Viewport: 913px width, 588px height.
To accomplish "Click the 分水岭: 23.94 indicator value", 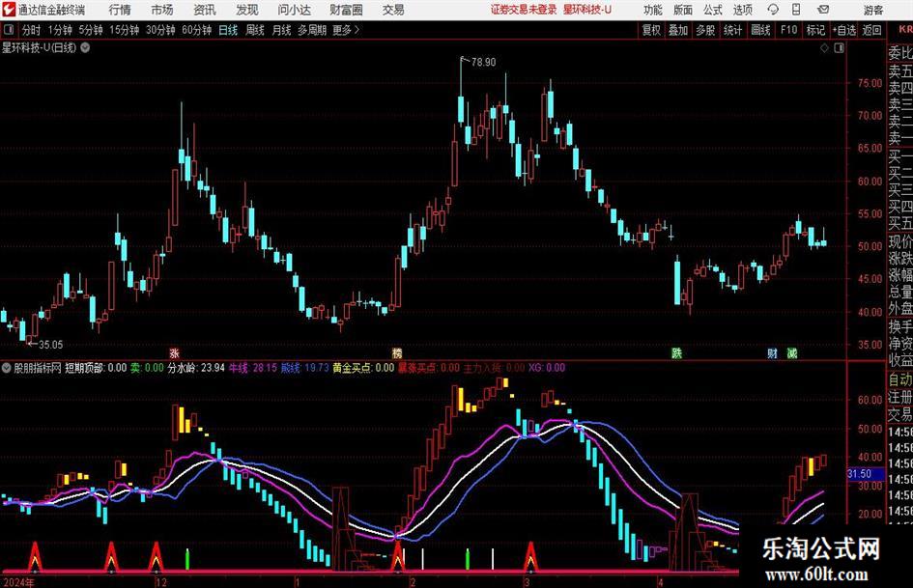I will point(196,368).
